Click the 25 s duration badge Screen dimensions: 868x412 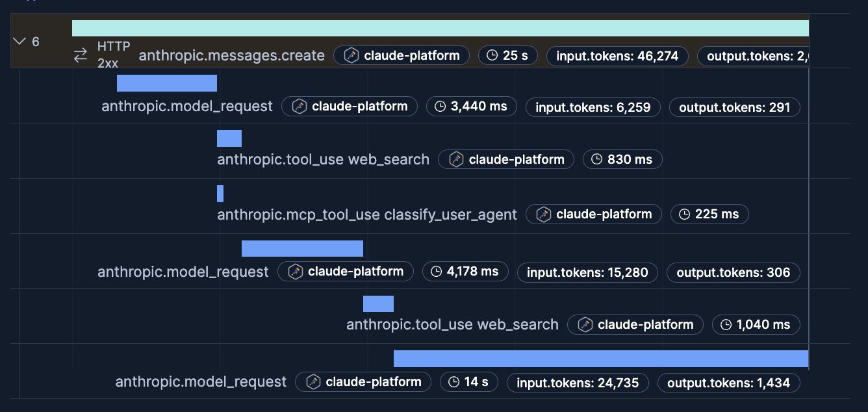click(x=508, y=55)
